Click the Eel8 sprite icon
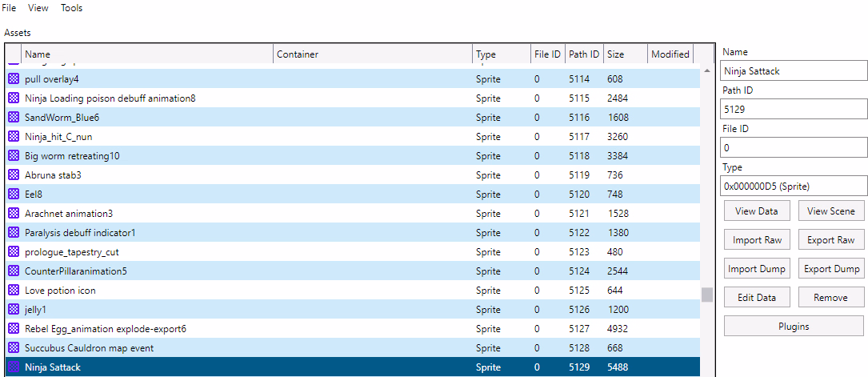This screenshot has width=868, height=377. (x=14, y=195)
